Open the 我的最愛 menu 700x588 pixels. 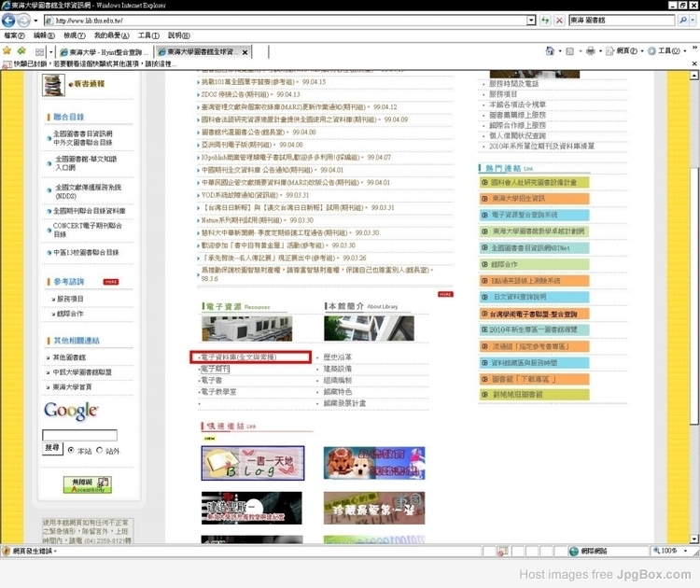(107, 35)
